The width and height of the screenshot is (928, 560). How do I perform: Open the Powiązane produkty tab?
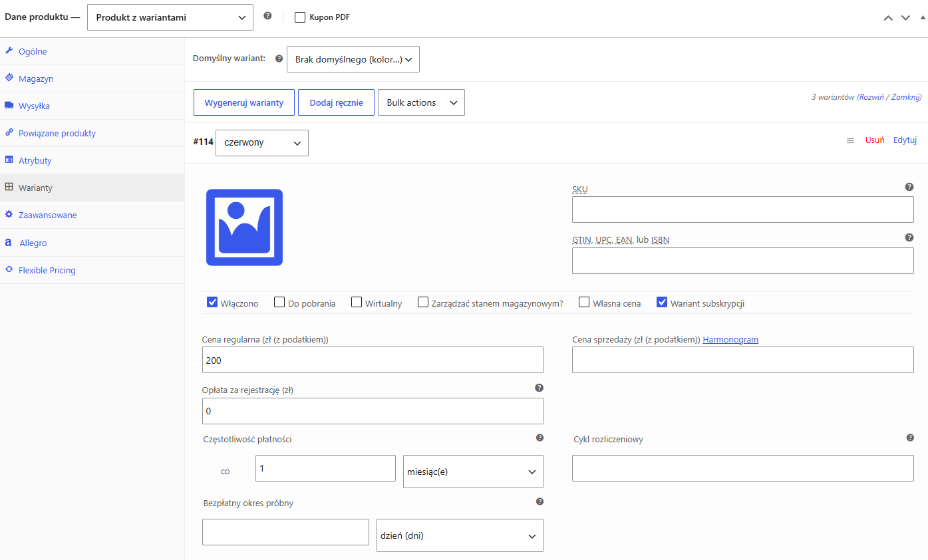[x=92, y=133]
